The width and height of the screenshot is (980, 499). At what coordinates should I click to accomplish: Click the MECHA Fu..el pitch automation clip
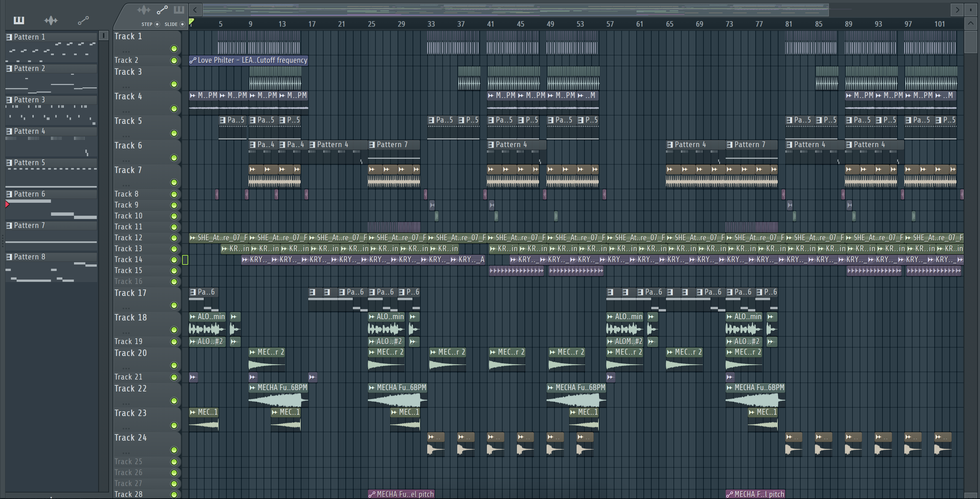401,494
